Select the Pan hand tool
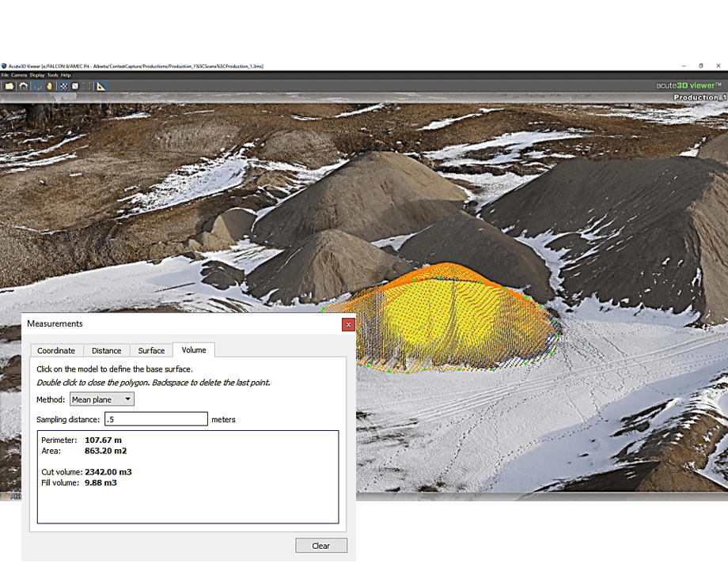728x563 pixels. point(48,85)
